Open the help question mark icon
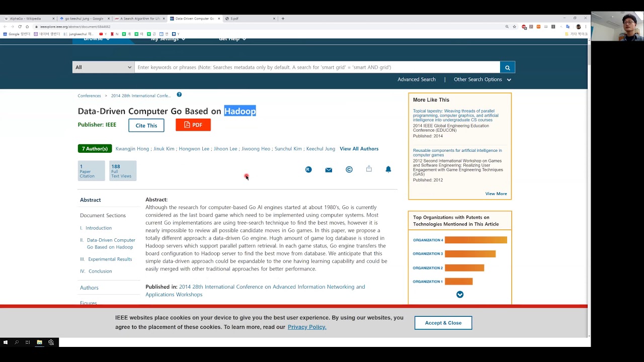644x362 pixels. [x=179, y=95]
